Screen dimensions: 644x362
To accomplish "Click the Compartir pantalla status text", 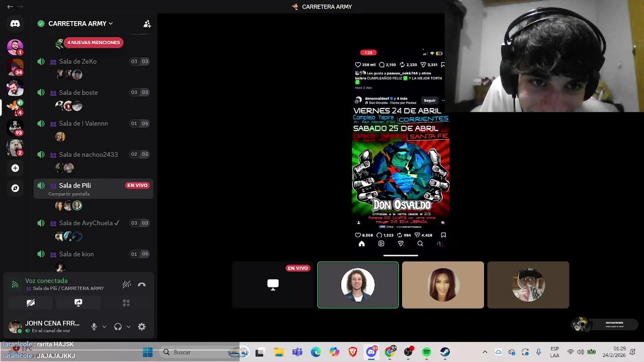I will pos(69,194).
